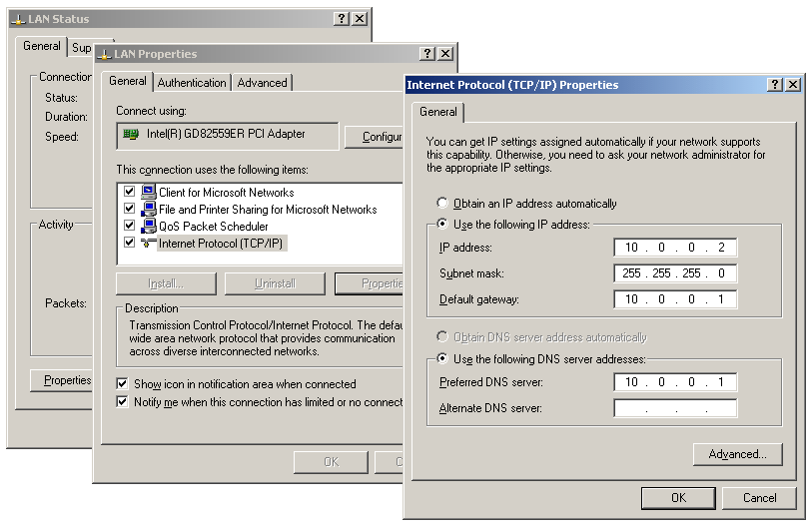Click the Install... button

(166, 283)
